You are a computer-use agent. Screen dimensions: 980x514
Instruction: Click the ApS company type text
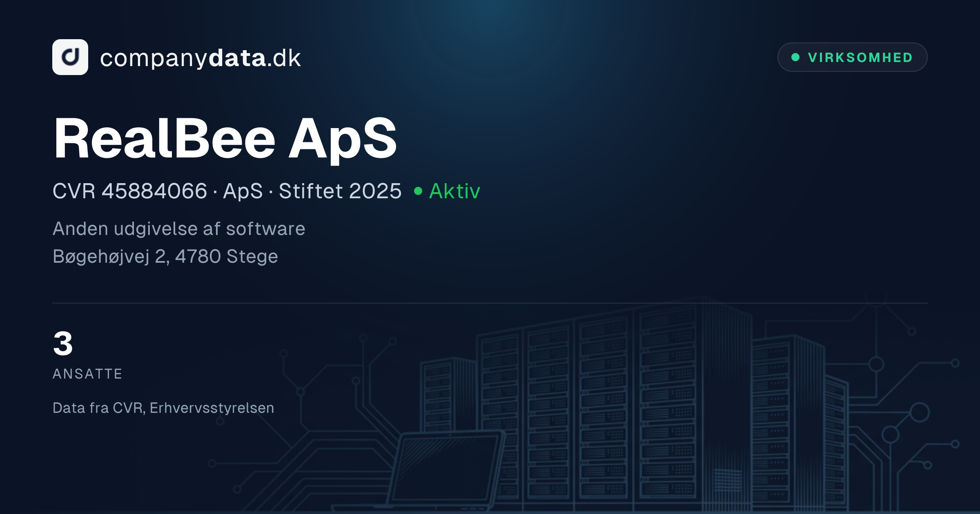click(243, 191)
